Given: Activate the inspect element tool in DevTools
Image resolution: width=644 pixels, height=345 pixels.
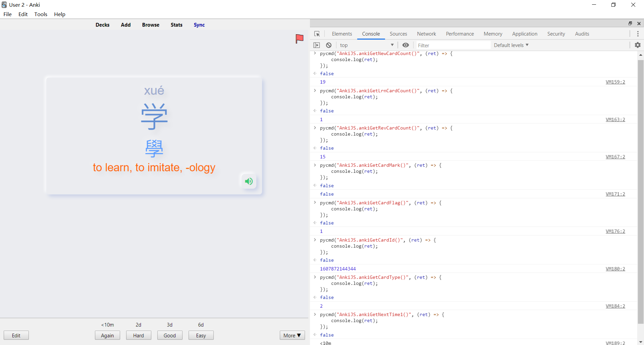Looking at the screenshot, I should pyautogui.click(x=317, y=34).
